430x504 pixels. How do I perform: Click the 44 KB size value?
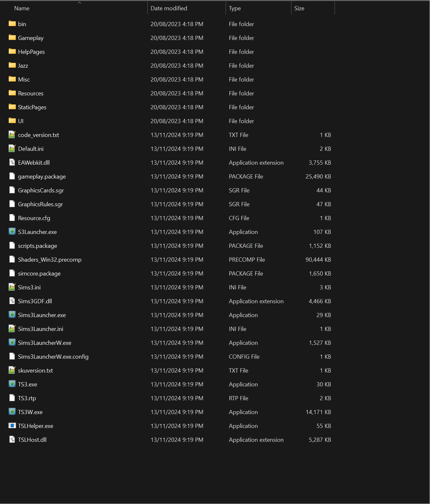pyautogui.click(x=324, y=190)
